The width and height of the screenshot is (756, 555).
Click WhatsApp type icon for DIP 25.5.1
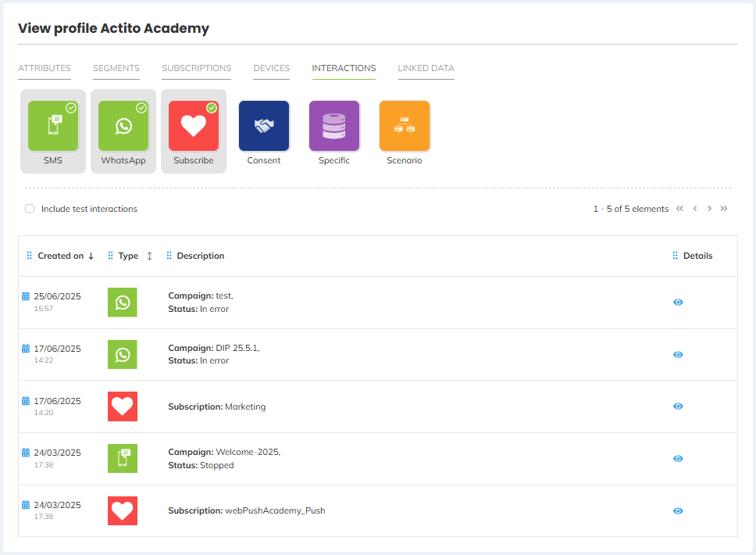[x=123, y=355]
